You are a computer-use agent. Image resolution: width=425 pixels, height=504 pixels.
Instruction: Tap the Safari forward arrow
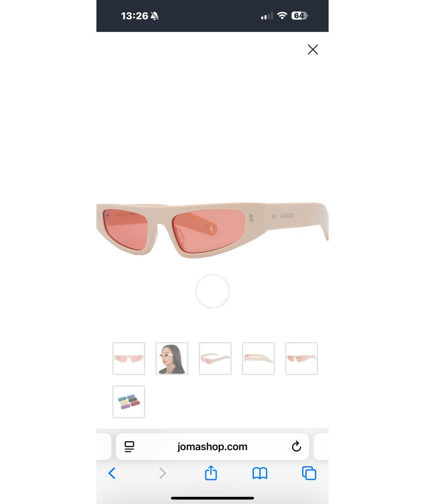(x=162, y=473)
